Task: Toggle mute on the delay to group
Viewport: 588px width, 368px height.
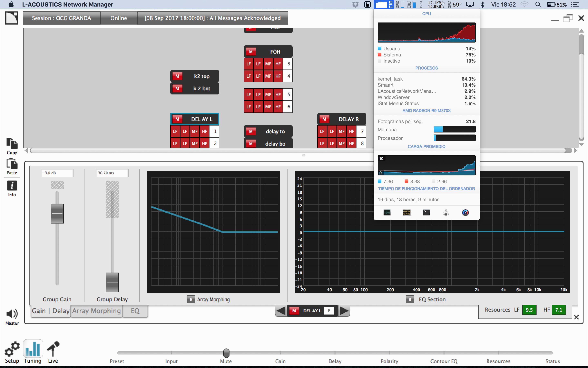Action: pos(251,131)
